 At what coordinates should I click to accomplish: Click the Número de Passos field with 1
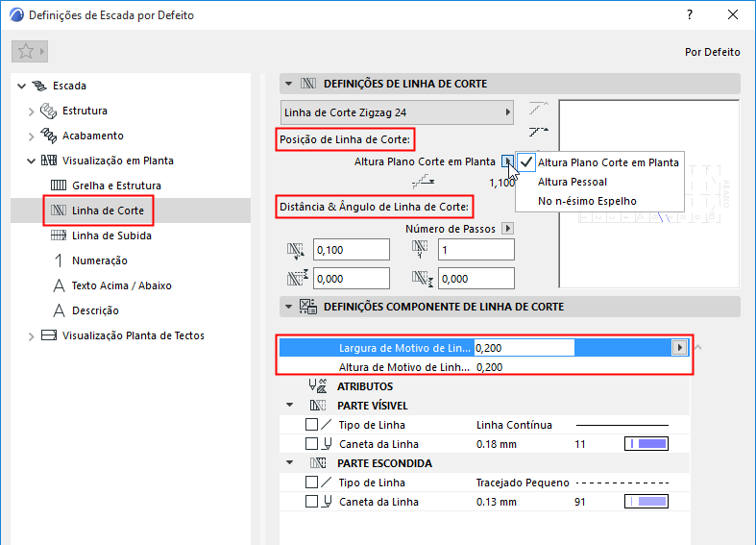pos(476,250)
